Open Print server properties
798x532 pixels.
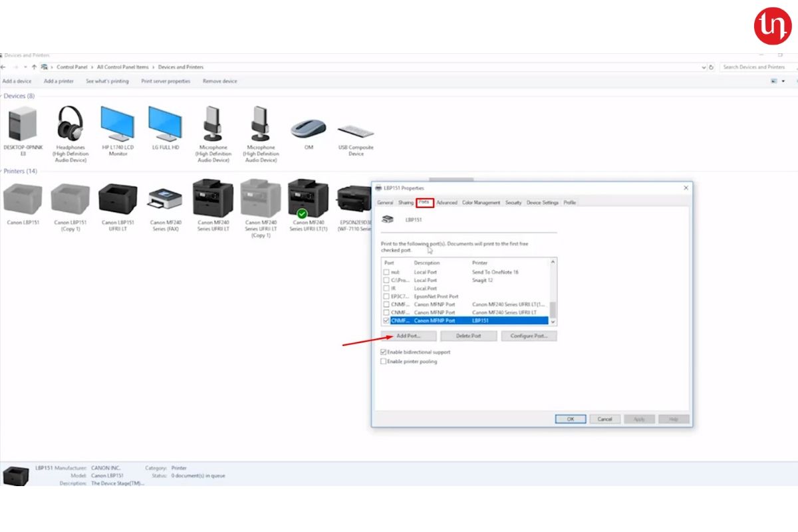166,81
